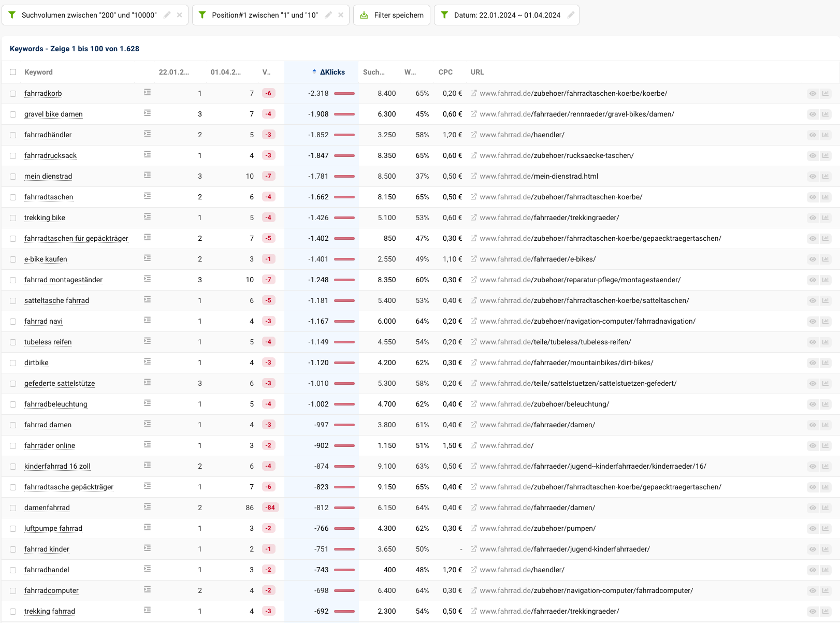Sort by the 22.01.2... column header
This screenshot has width=840, height=623.
[x=173, y=72]
